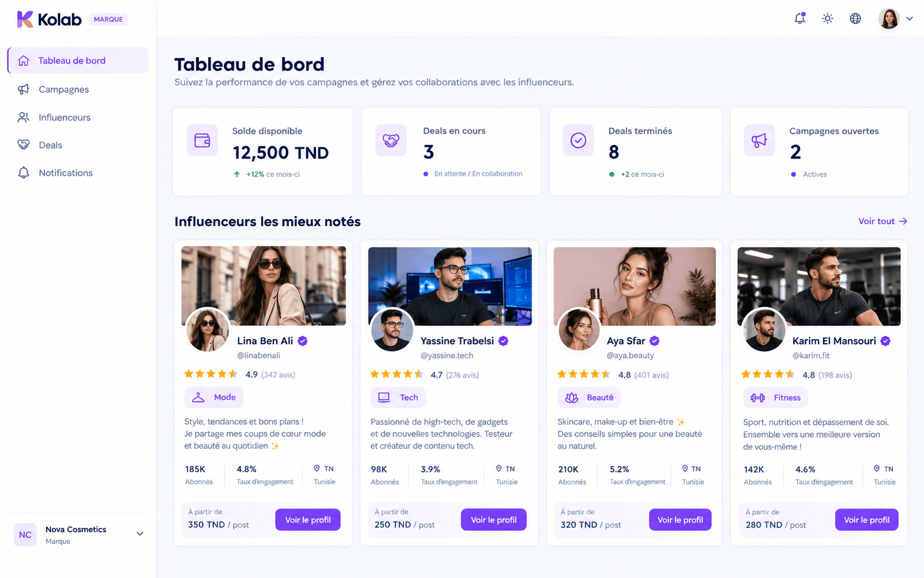
Task: Open the notifications bell in header
Action: (800, 18)
